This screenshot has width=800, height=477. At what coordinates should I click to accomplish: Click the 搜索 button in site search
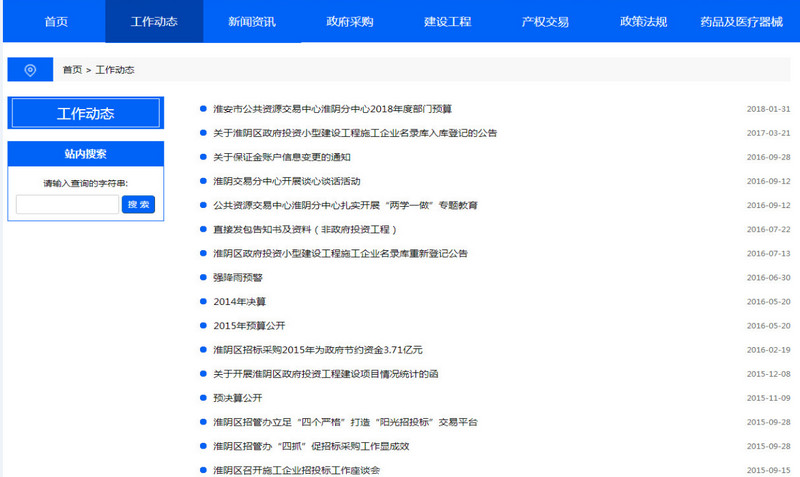(138, 204)
